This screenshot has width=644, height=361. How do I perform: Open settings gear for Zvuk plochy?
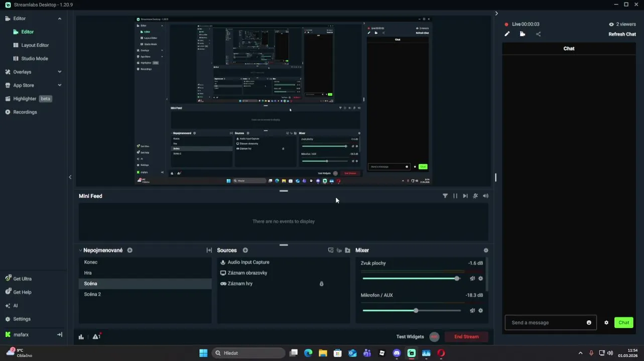(480, 278)
